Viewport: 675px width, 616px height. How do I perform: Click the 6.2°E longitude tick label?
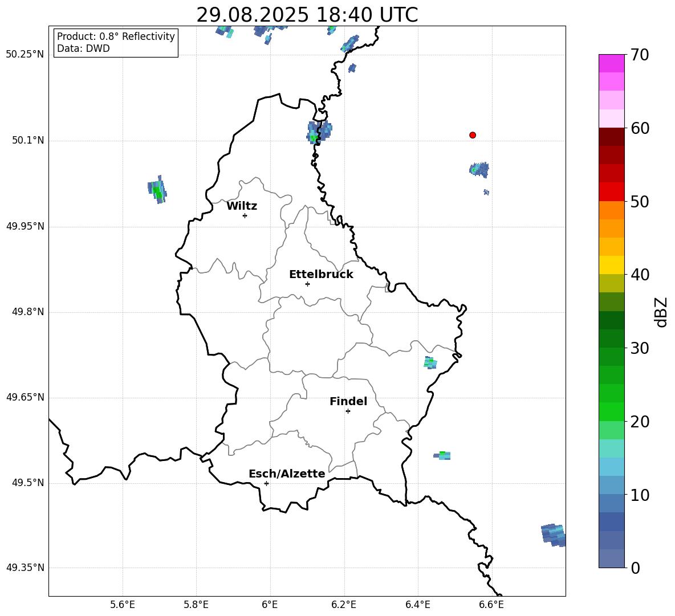(x=344, y=605)
